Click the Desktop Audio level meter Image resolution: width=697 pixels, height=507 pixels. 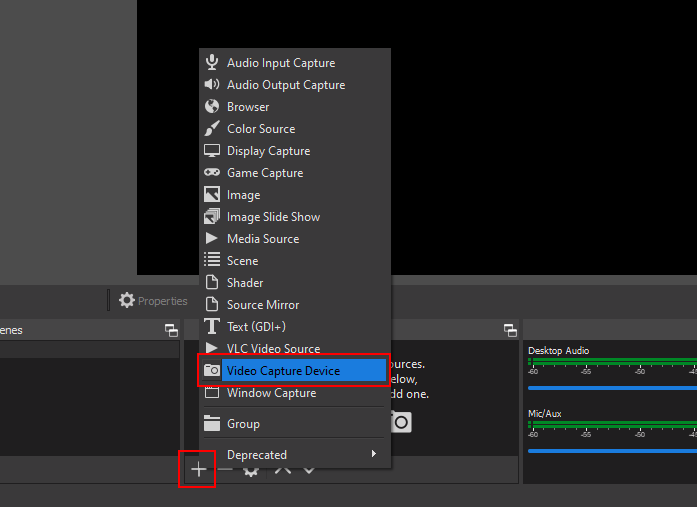click(x=612, y=361)
